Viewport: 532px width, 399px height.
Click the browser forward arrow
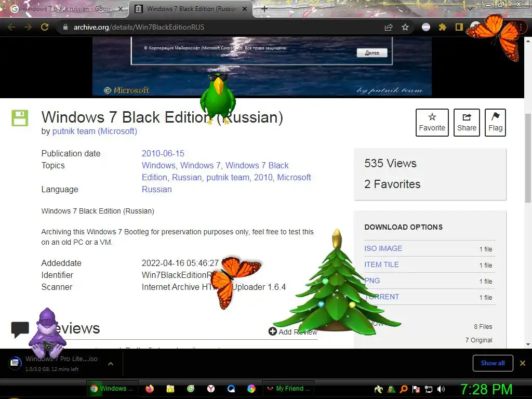click(28, 27)
